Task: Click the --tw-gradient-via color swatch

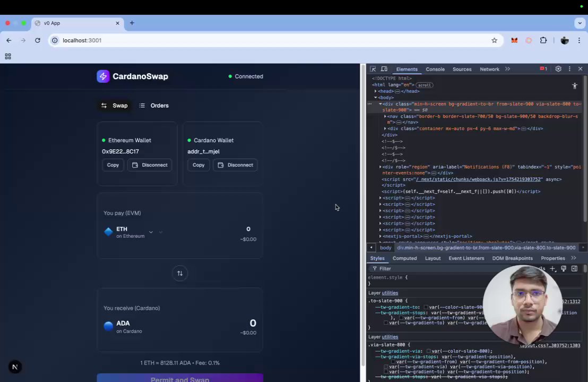Action: 428,351
